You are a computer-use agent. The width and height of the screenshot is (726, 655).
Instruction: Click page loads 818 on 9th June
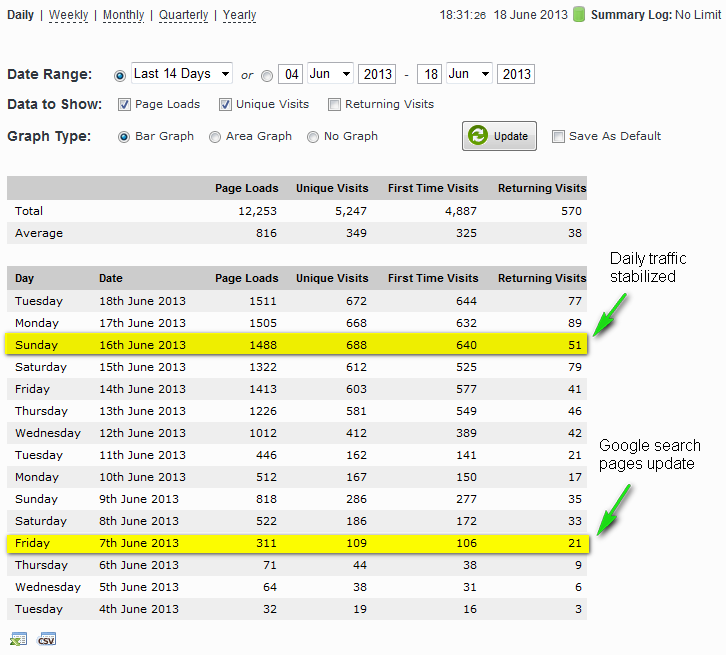[266, 499]
